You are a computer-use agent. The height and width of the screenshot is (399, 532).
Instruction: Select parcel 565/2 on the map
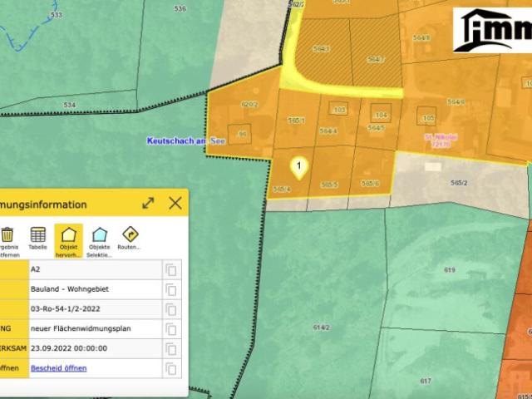click(459, 183)
